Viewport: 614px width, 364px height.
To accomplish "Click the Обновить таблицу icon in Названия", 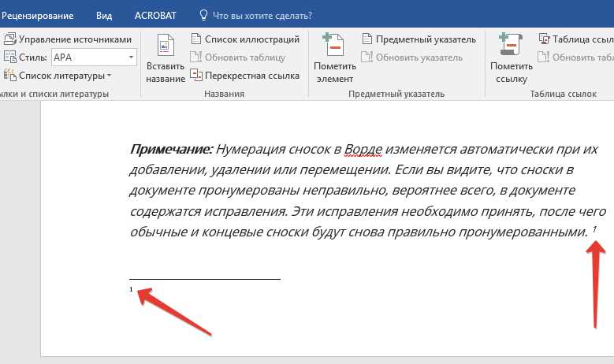I will click(195, 57).
